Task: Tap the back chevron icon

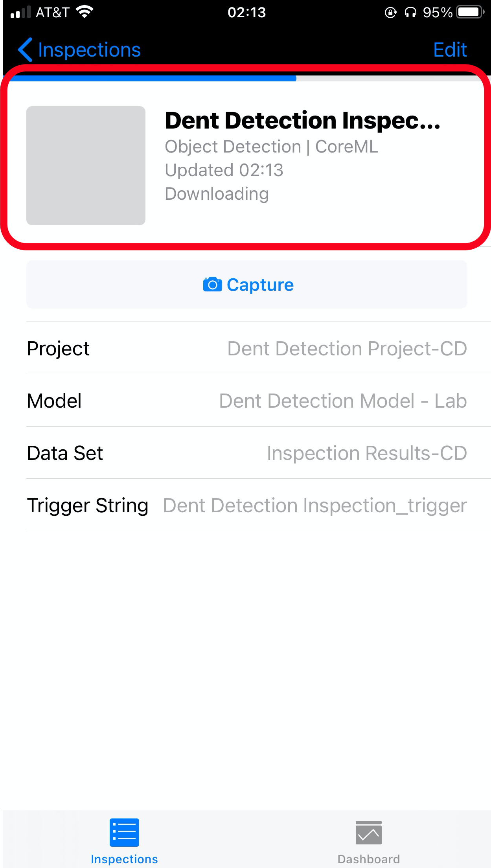Action: (x=25, y=50)
